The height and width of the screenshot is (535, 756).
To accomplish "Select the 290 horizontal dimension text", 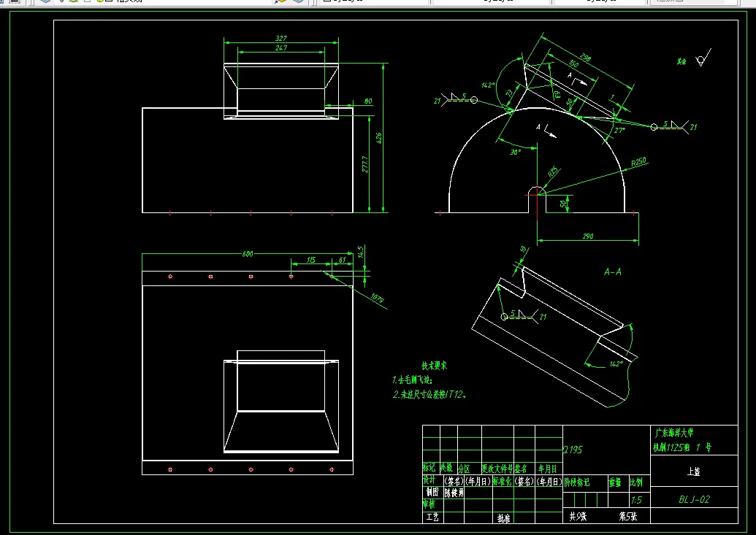I will coord(588,236).
